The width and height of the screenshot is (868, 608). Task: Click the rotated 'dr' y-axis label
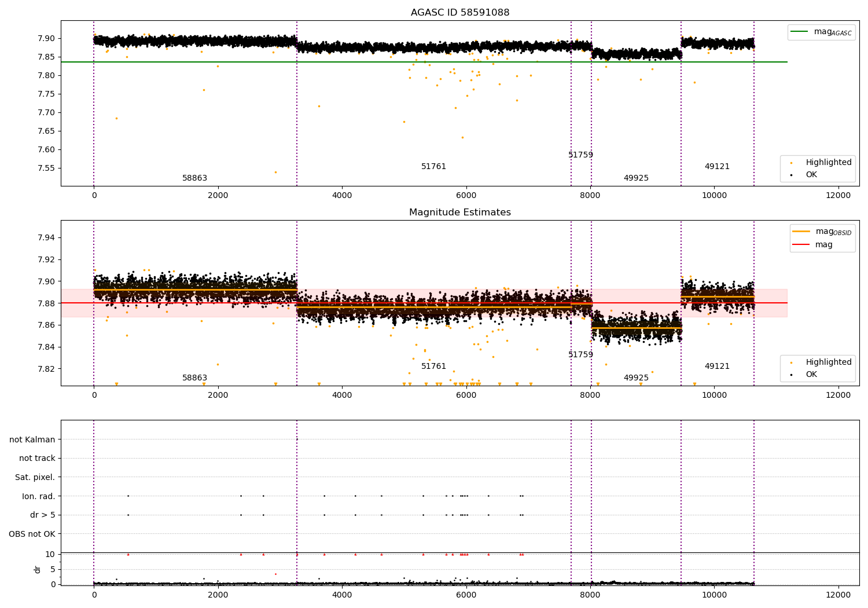[x=38, y=569]
